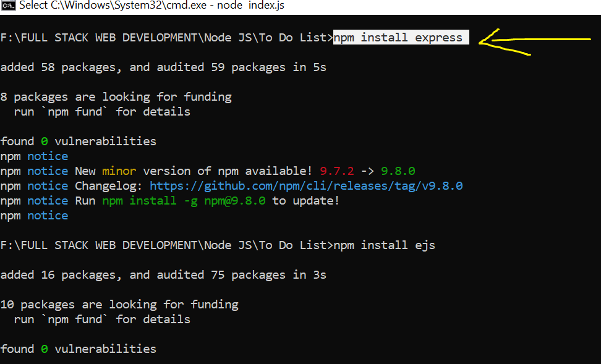Click the '8 packages are looking for funding' line
601x364 pixels.
[116, 97]
